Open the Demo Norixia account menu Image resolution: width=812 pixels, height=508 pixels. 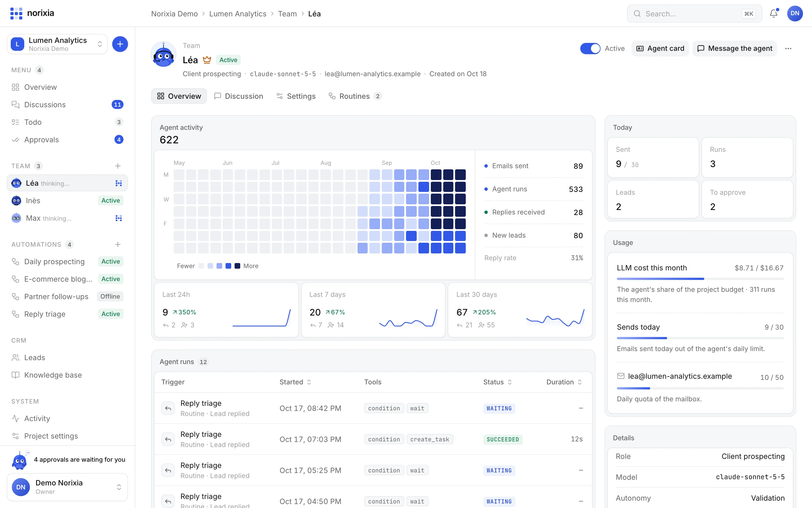[x=67, y=487]
